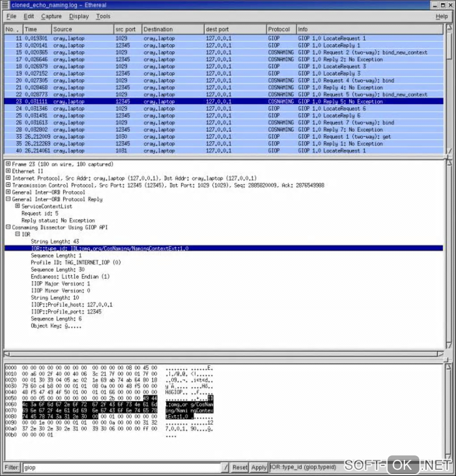Click the Filter: button
Viewport: 456px width, 476px height.
point(12,467)
